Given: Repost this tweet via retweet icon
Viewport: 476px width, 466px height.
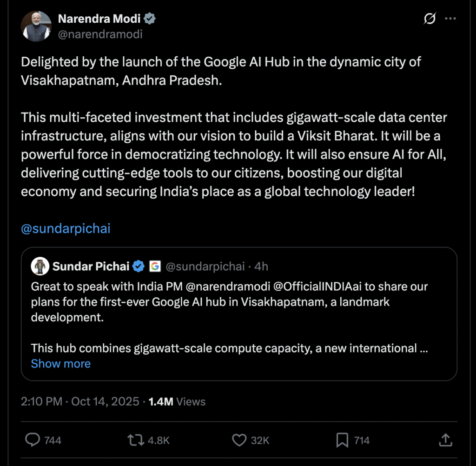Looking at the screenshot, I should pos(135,439).
